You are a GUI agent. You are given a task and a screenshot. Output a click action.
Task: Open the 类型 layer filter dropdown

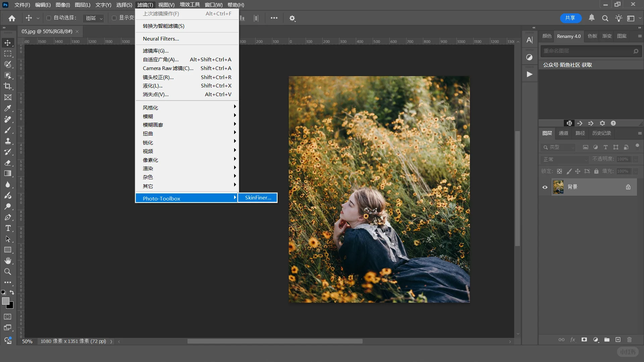click(x=558, y=147)
